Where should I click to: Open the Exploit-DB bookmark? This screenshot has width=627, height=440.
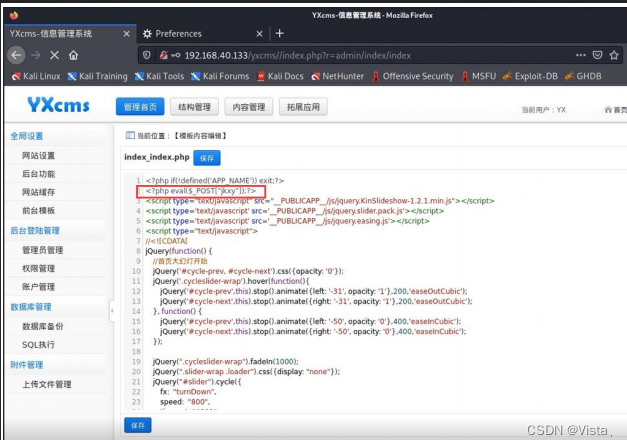pyautogui.click(x=530, y=76)
